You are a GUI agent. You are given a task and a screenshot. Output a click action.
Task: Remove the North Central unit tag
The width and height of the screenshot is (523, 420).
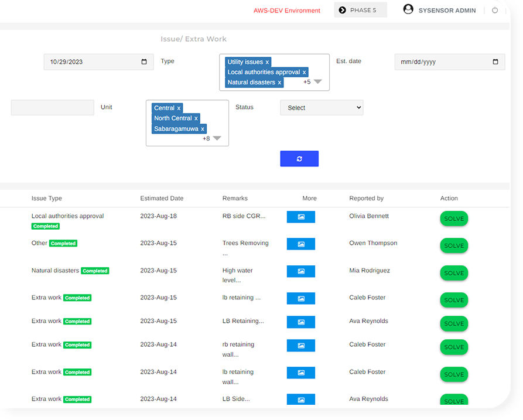pos(196,118)
